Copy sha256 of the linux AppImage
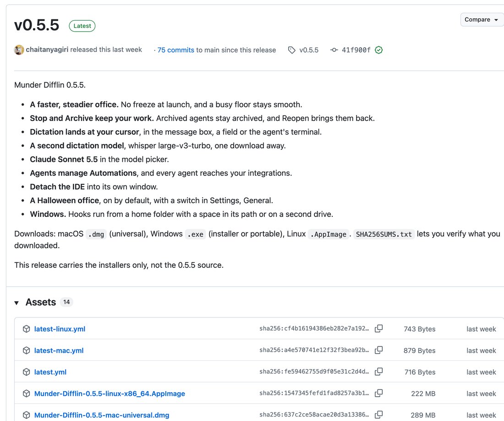Image resolution: width=504 pixels, height=421 pixels. coord(378,393)
